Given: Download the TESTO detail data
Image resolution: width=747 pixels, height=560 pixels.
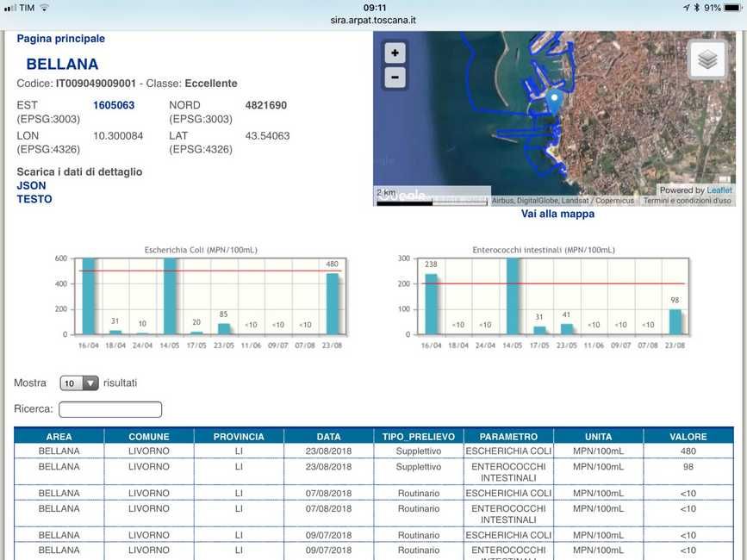Looking at the screenshot, I should pyautogui.click(x=34, y=199).
